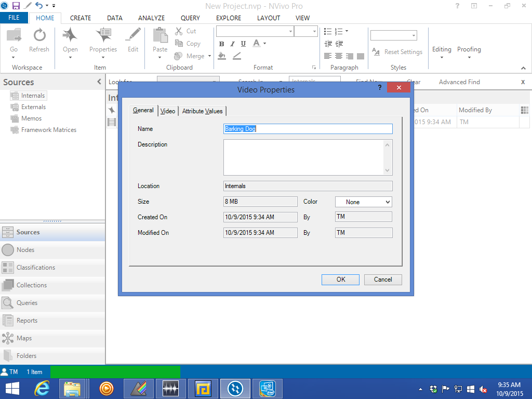Open the ANALYZE ribbon tab

click(151, 18)
